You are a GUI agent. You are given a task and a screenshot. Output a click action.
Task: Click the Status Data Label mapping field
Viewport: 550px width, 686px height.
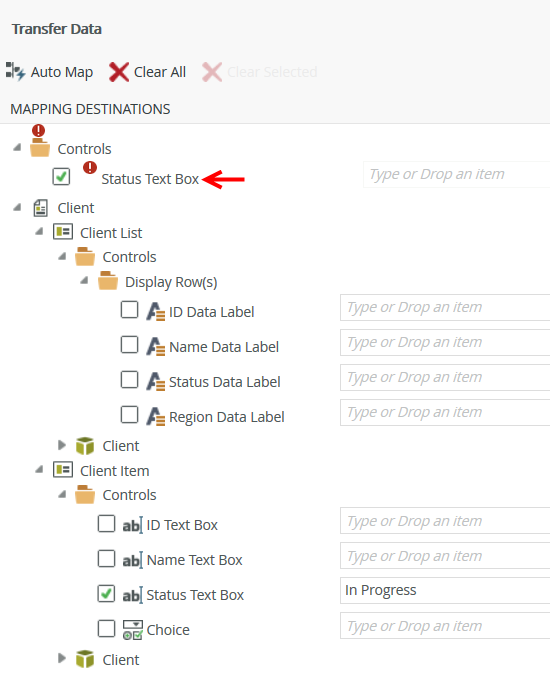[445, 377]
